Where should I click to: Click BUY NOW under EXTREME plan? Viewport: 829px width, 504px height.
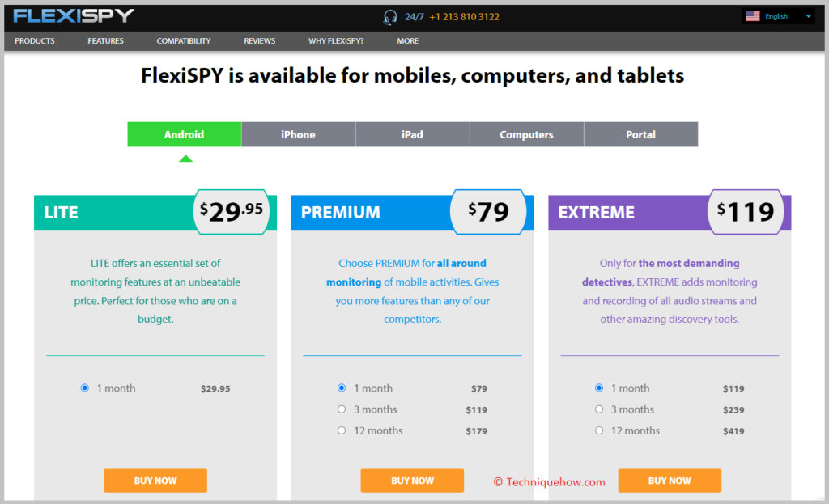[x=670, y=481]
